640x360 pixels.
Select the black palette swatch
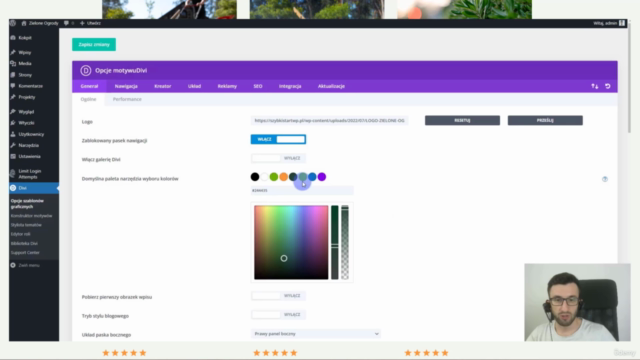[255, 177]
